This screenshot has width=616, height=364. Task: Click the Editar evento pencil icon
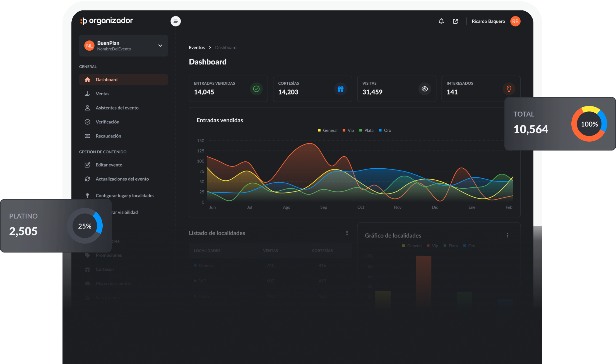(88, 165)
